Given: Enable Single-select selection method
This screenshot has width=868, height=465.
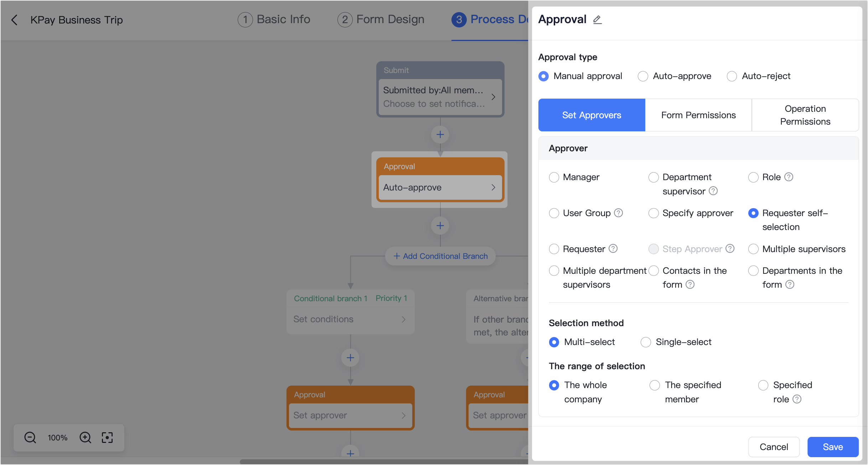Looking at the screenshot, I should (x=646, y=342).
